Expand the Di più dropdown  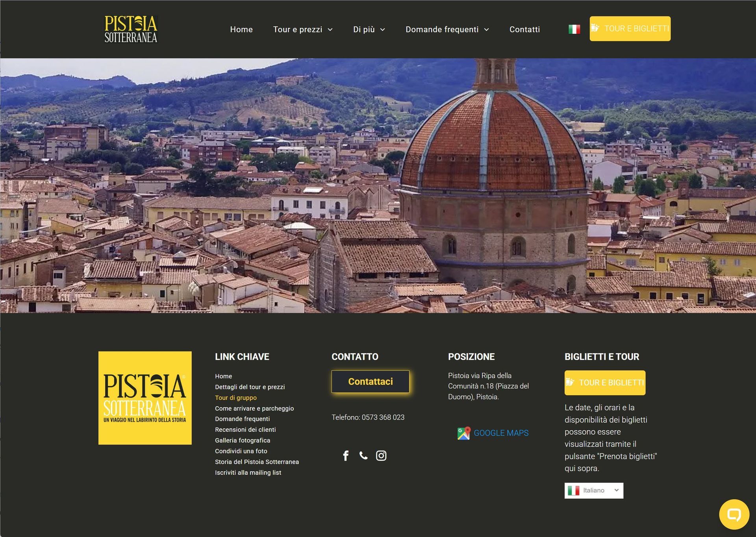click(x=369, y=30)
